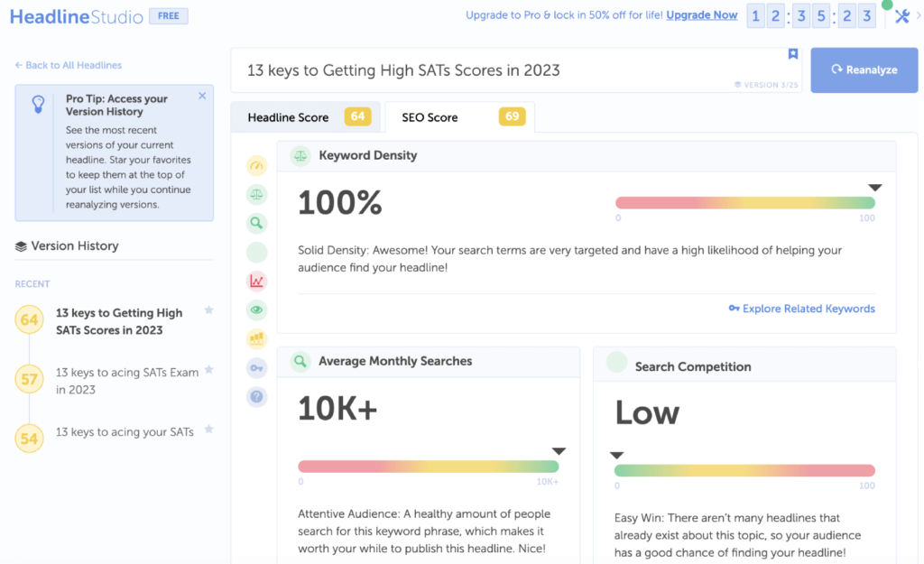Select the key icon in the sidebar
Image resolution: width=924 pixels, height=564 pixels.
click(256, 367)
